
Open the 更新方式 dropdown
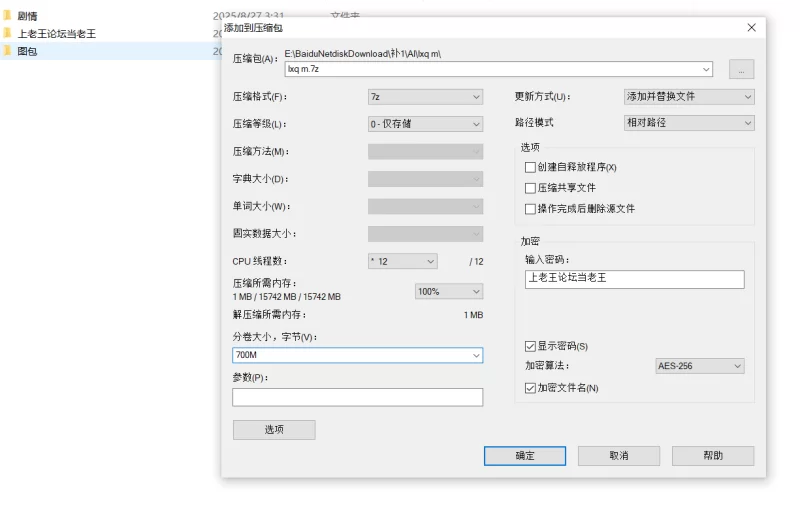click(x=689, y=96)
